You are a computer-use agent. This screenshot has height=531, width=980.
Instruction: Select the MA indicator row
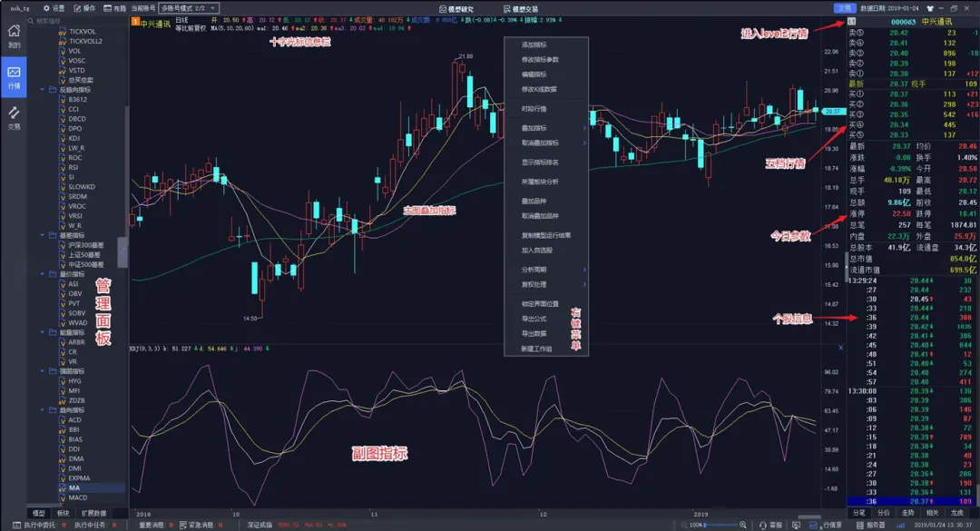click(92, 487)
